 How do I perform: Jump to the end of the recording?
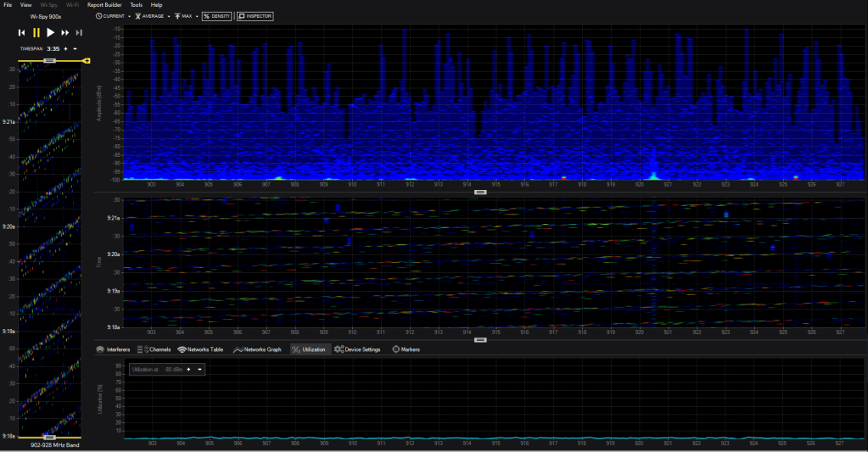click(x=80, y=32)
